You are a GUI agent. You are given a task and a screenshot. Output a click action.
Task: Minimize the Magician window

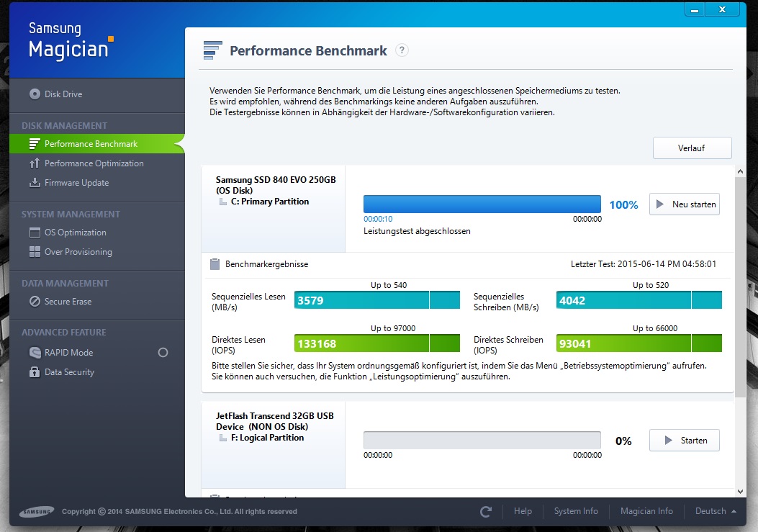pyautogui.click(x=695, y=9)
